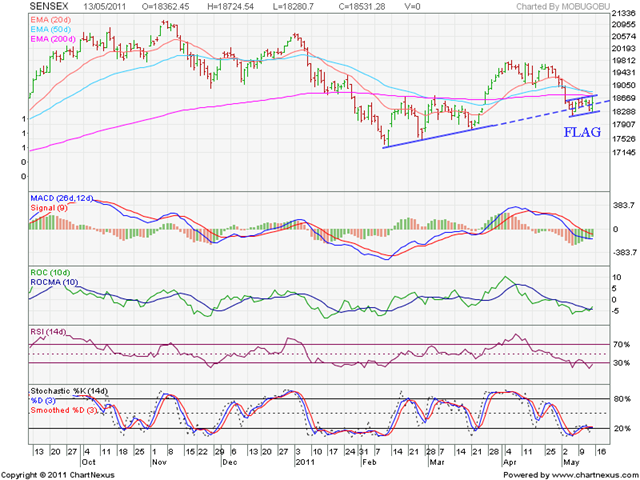
Task: Click the Mar month label on time axis
Action: click(x=436, y=462)
